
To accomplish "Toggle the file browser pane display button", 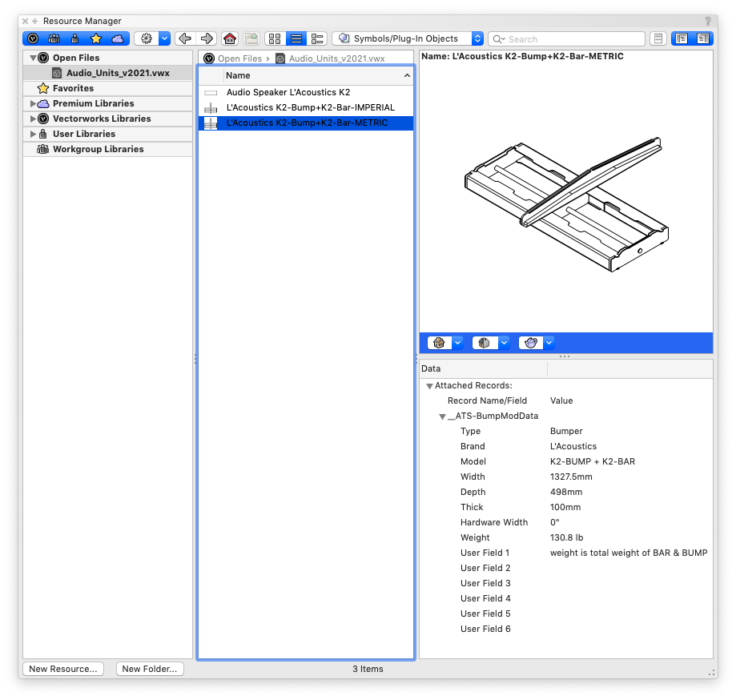I will tap(681, 38).
